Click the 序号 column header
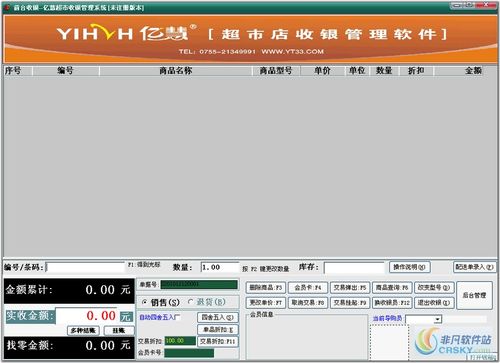 click(x=18, y=71)
